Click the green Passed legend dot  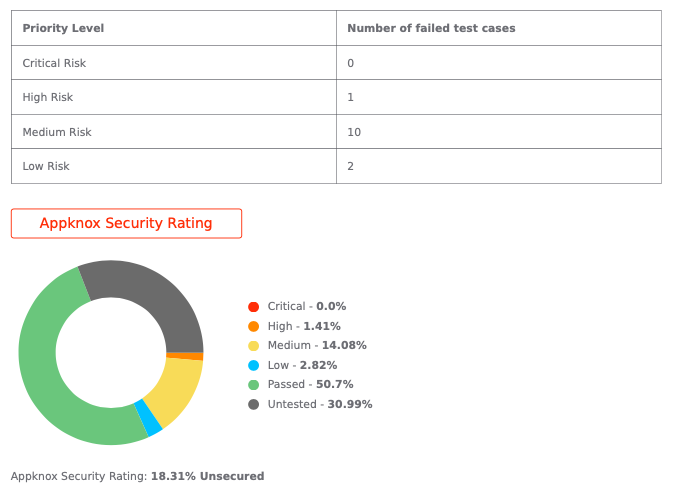pos(254,385)
